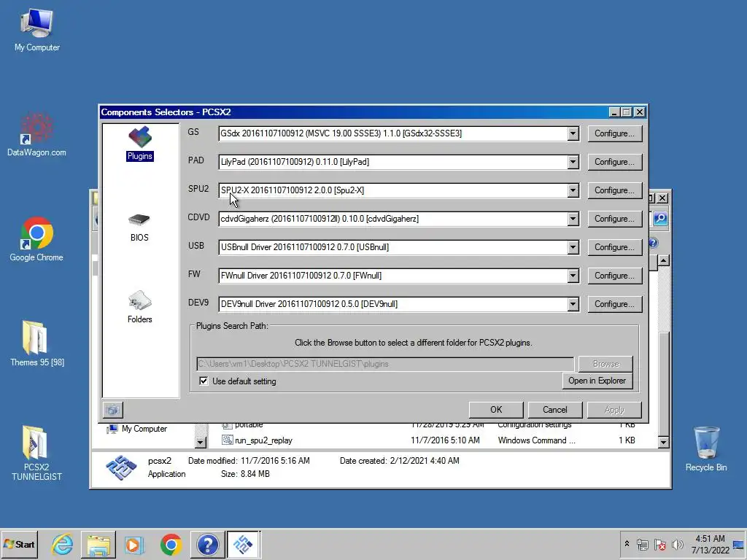747x560 pixels.
Task: Expand the SPU2 plugin dropdown
Action: 573,190
